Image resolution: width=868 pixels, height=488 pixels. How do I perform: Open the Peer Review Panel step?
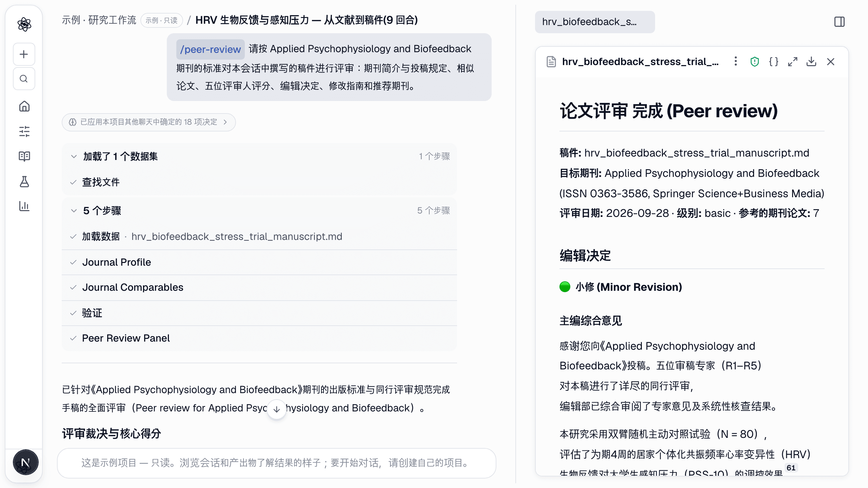[259, 338]
